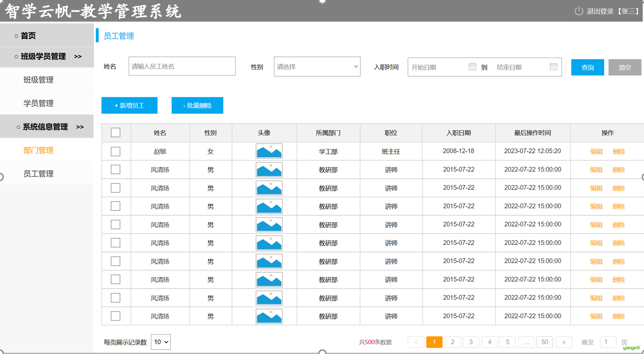The height and width of the screenshot is (354, 644).
Task: Open 员工管理 in sidebar
Action: tap(38, 174)
